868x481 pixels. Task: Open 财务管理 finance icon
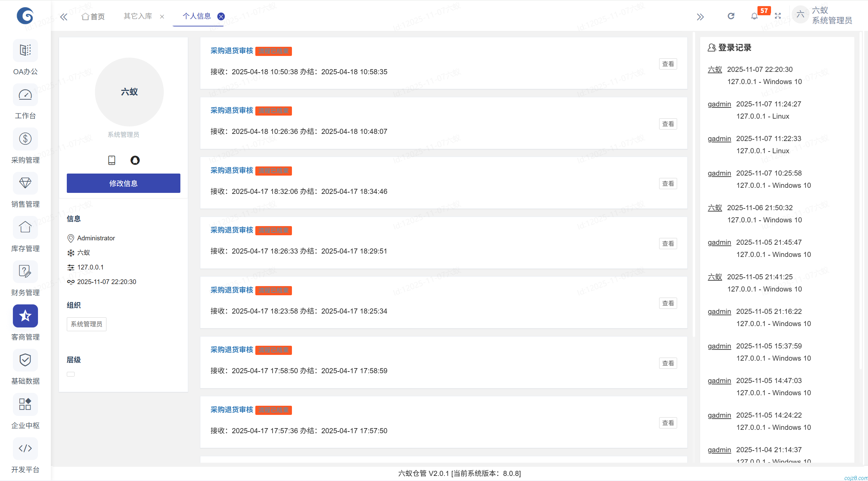pyautogui.click(x=25, y=272)
